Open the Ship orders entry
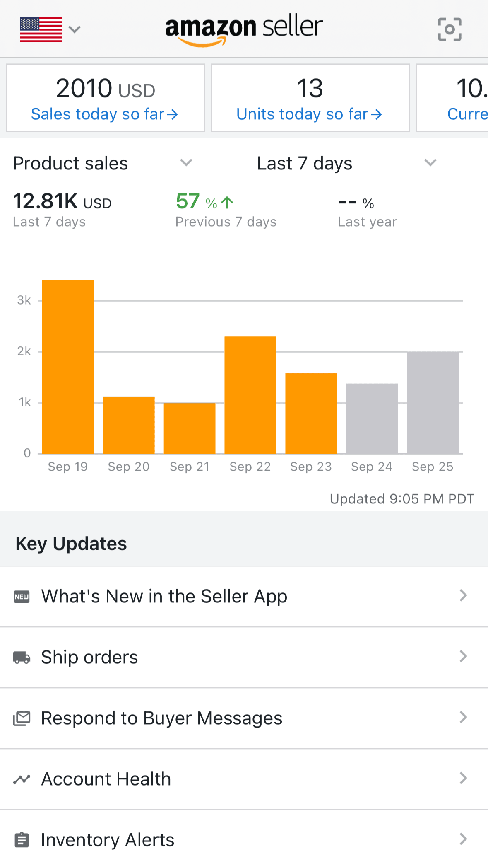The height and width of the screenshot is (868, 488). click(x=89, y=658)
